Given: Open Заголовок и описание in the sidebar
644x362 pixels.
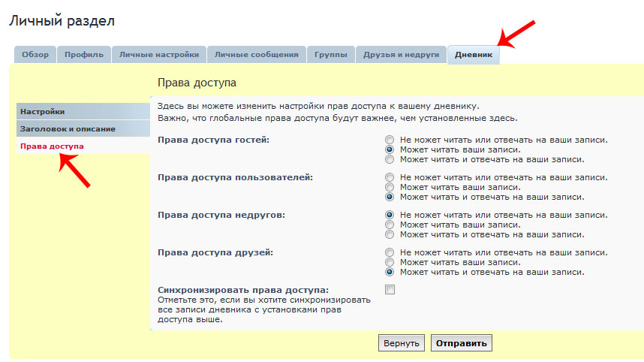Looking at the screenshot, I should click(x=68, y=128).
